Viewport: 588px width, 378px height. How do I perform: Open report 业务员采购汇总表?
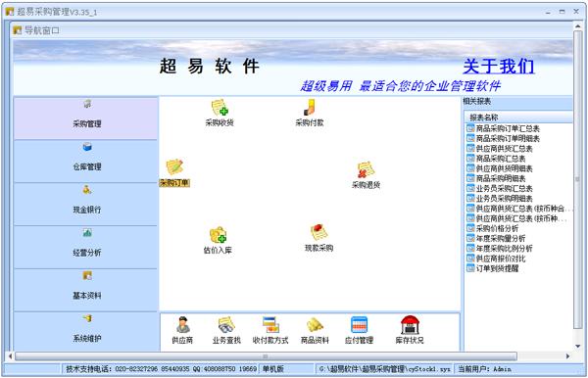click(500, 188)
